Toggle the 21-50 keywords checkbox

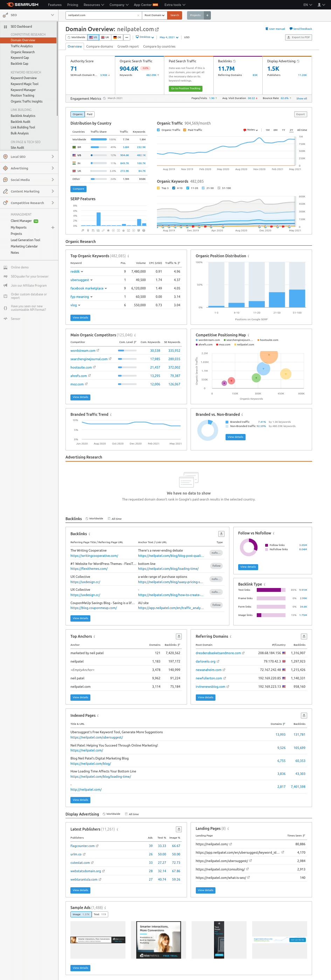pyautogui.click(x=203, y=188)
